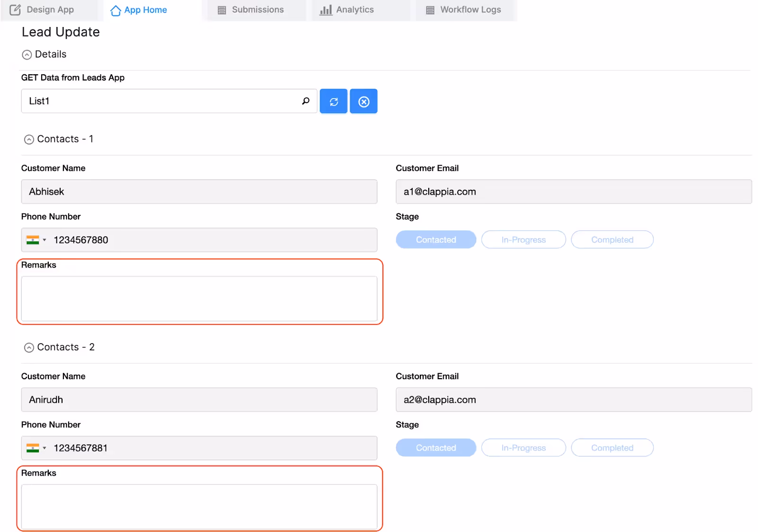Click the Customer Name field showing Abhisek

(199, 192)
